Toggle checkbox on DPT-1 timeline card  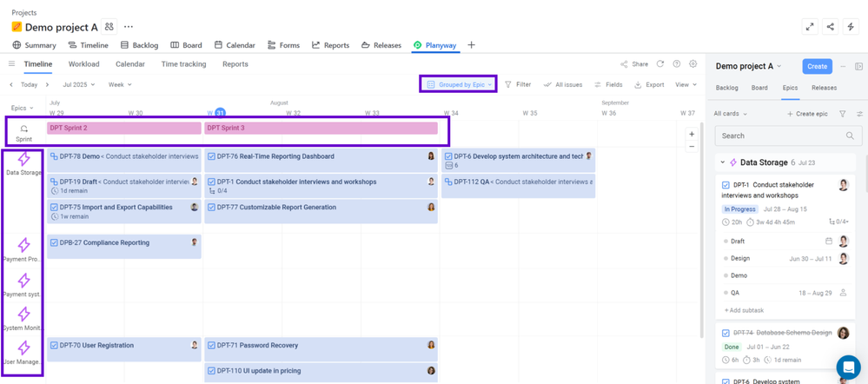tap(211, 182)
